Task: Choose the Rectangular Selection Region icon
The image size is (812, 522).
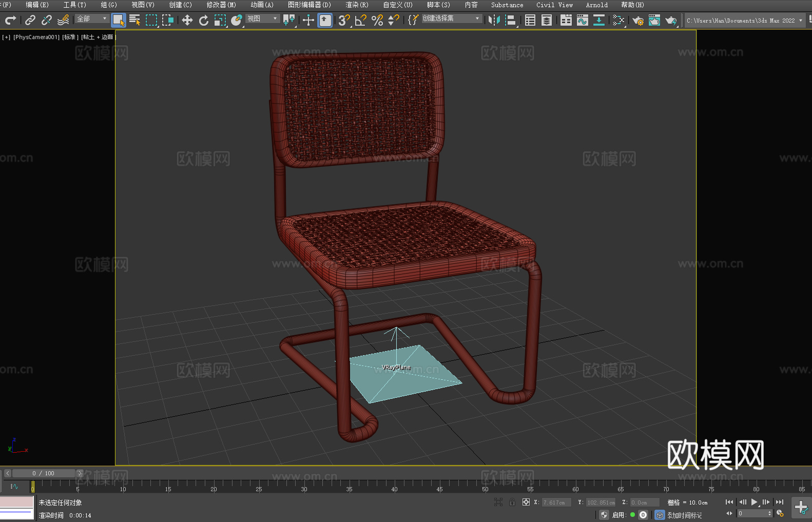Action: coord(151,20)
